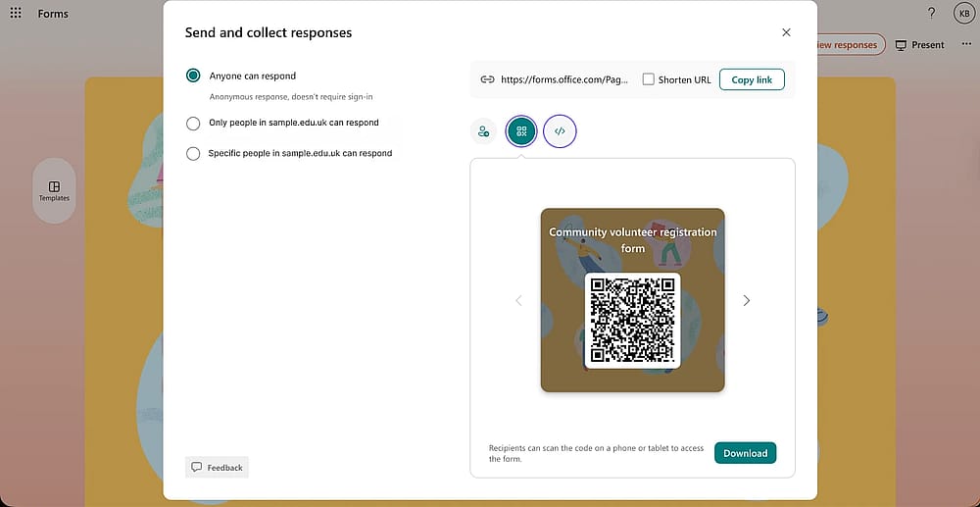Click Anonymous response, doesn't require sign-in text
The width and height of the screenshot is (980, 507).
291,97
